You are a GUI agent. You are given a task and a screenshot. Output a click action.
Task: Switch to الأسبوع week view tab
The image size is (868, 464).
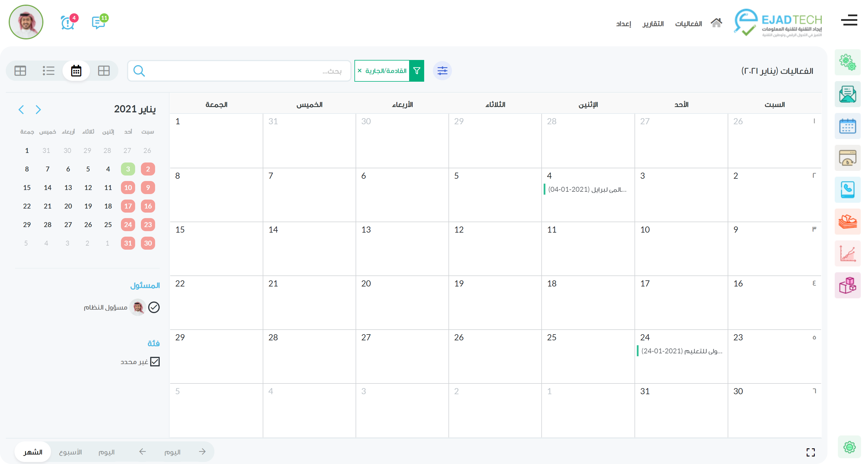[70, 452]
